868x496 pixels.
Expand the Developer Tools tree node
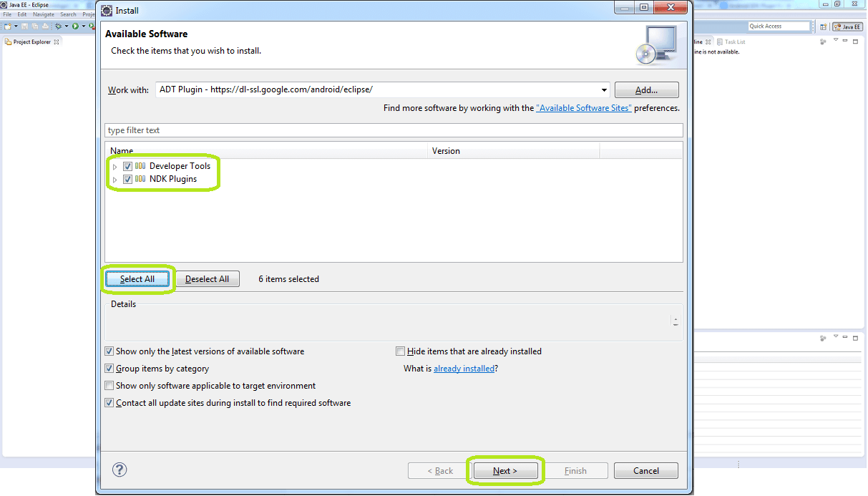[x=114, y=167]
